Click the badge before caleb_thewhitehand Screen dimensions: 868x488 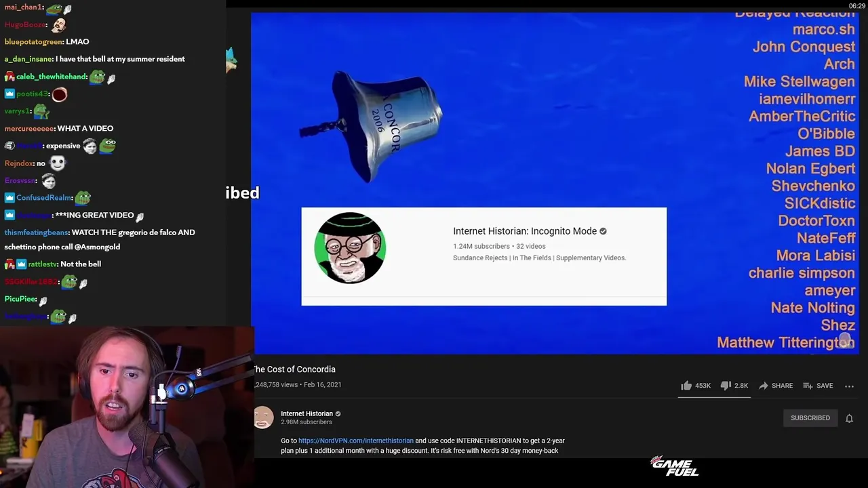coord(9,77)
